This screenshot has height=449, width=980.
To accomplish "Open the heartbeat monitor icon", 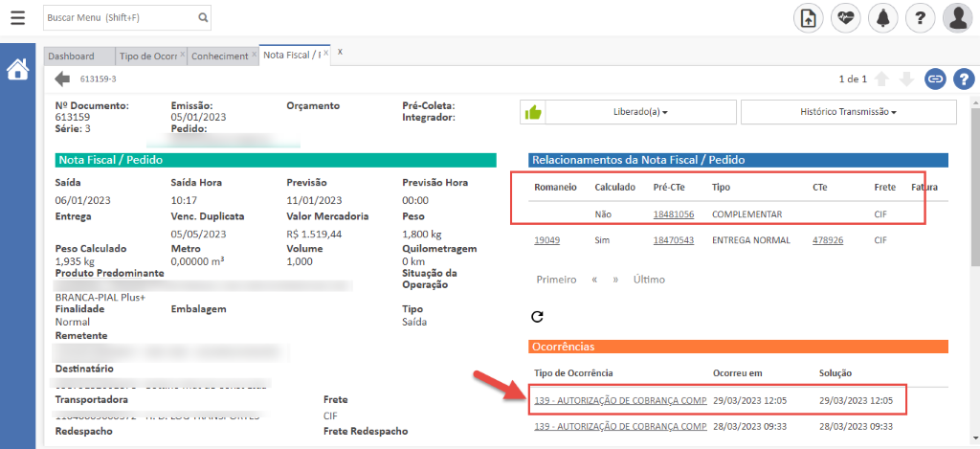I will tap(845, 17).
